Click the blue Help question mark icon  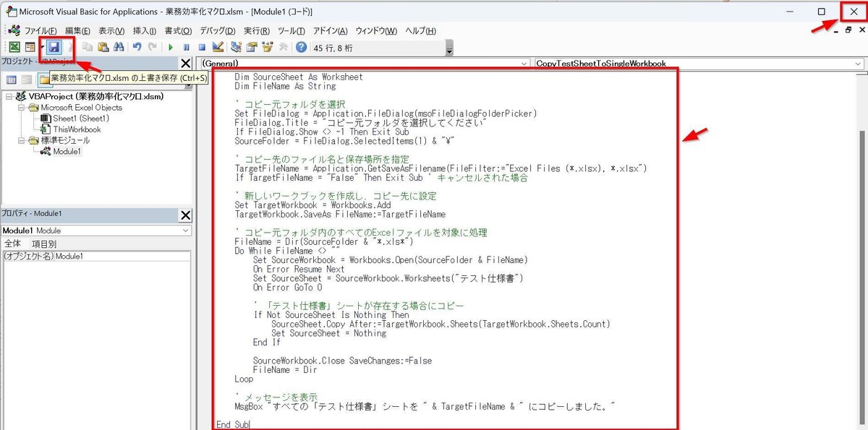point(301,47)
